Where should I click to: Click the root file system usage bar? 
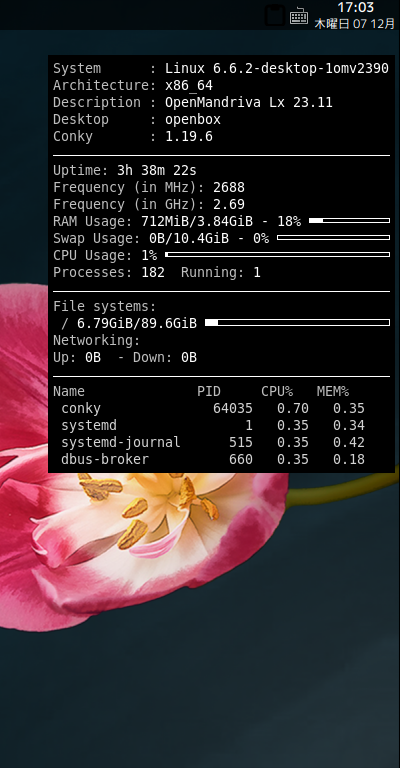298,322
